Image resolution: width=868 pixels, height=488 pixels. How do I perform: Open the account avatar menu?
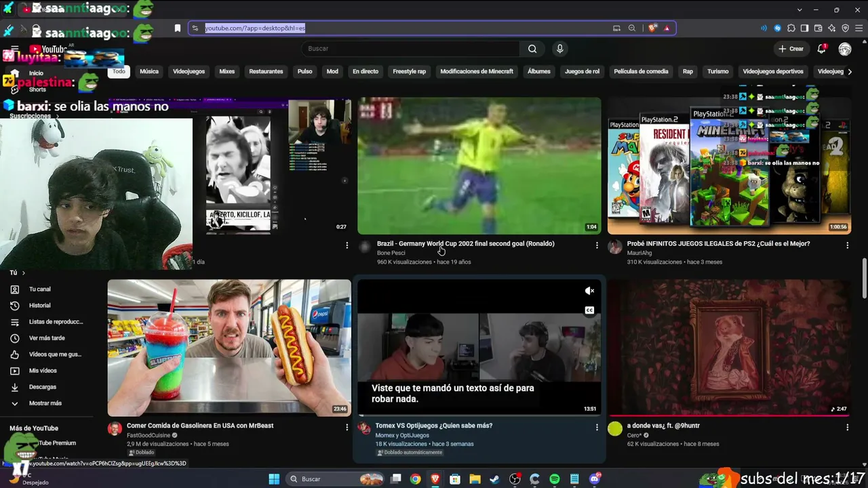tap(845, 49)
